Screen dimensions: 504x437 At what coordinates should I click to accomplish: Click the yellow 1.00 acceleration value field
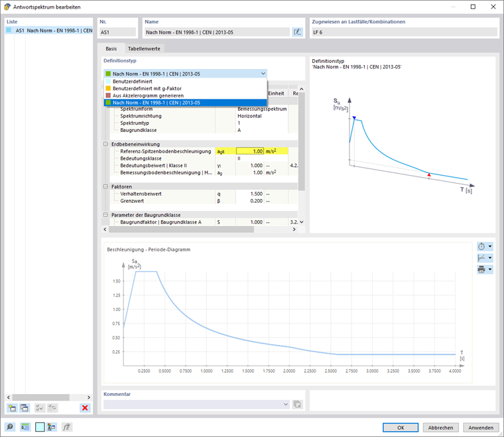pyautogui.click(x=250, y=151)
